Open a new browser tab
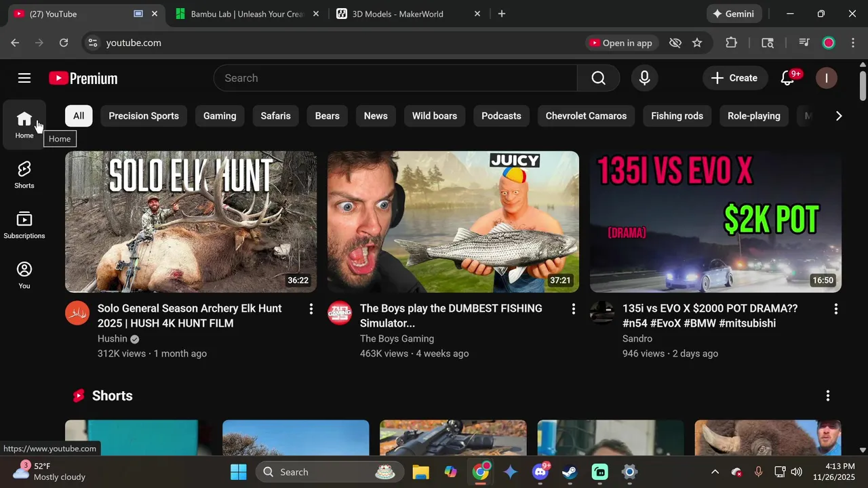 coord(502,14)
